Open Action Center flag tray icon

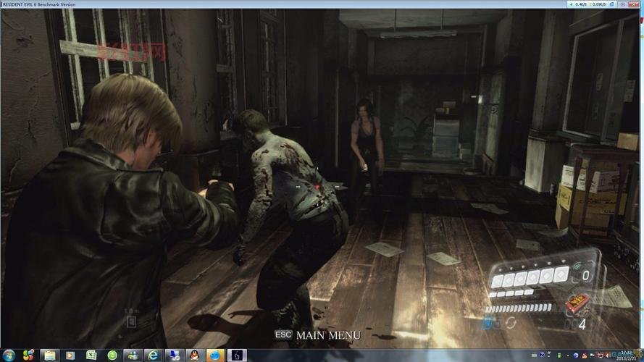[592, 355]
